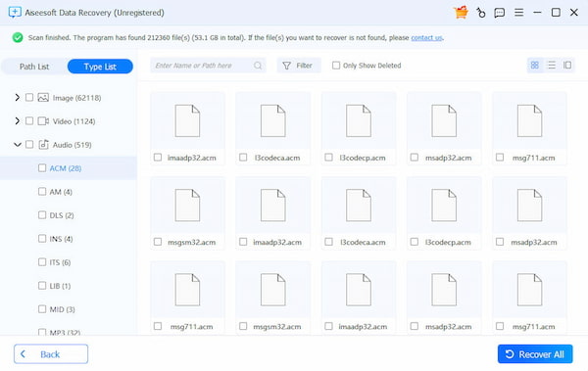Switch to thumbnail grid view
This screenshot has height=371, width=588.
535,66
